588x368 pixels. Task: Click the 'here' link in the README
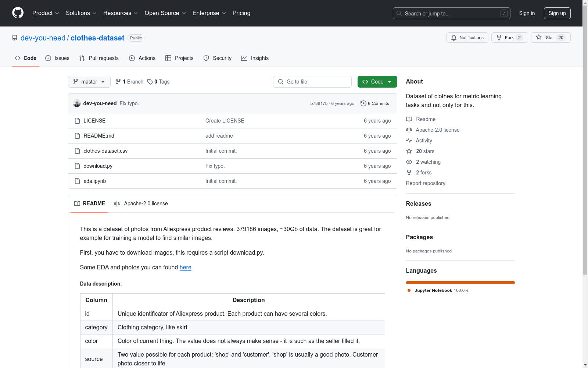point(185,267)
